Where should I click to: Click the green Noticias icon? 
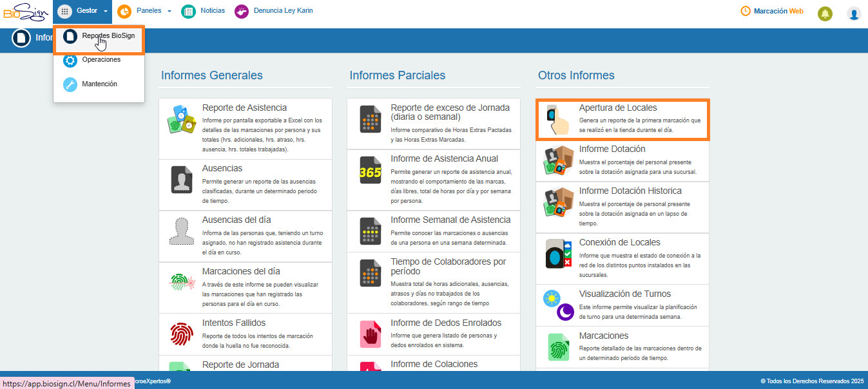coord(188,11)
